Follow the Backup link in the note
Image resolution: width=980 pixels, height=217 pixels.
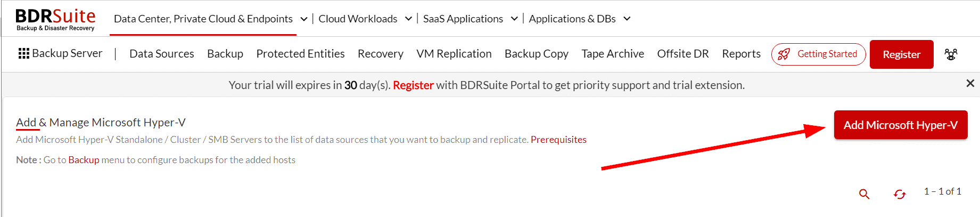click(x=84, y=160)
